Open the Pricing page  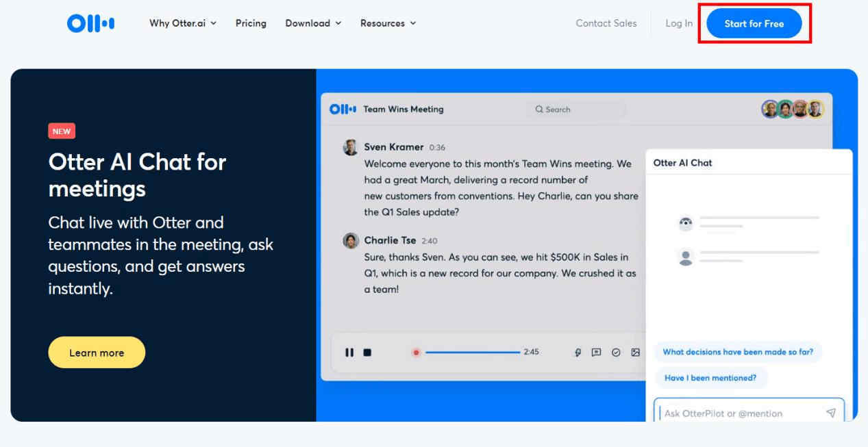point(251,23)
